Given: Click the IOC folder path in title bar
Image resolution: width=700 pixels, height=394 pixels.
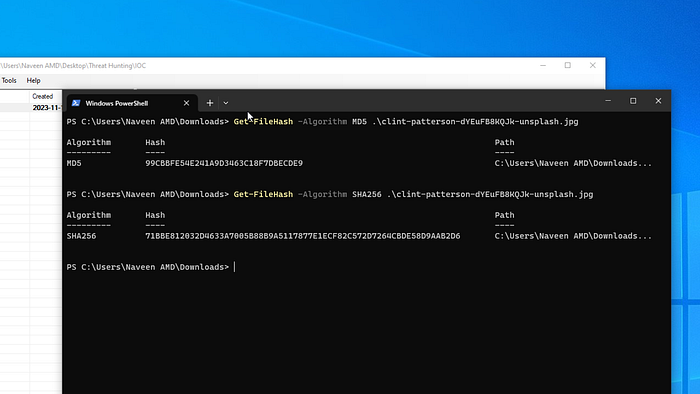Looking at the screenshot, I should point(73,66).
